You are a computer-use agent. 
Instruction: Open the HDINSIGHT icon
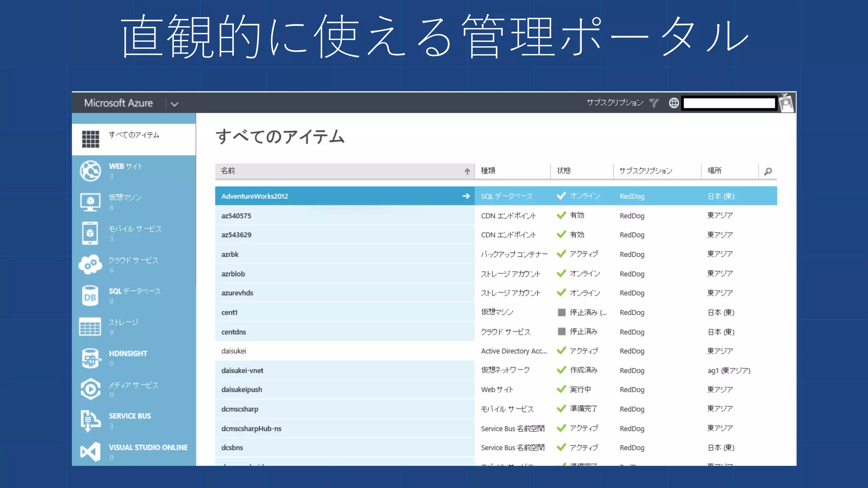point(90,358)
